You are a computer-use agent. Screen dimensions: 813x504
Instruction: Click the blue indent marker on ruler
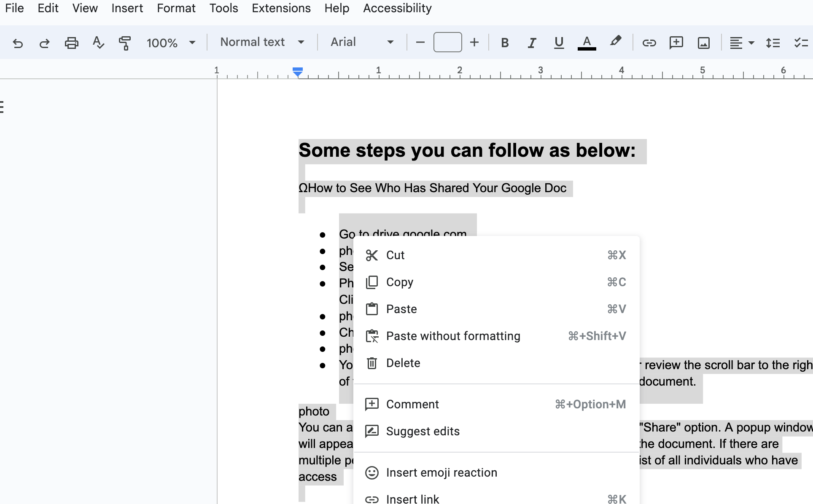(x=298, y=72)
